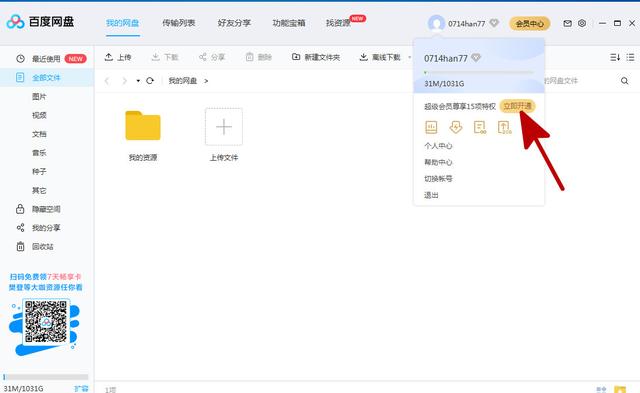This screenshot has height=393, width=640.
Task: Click the forward navigation arrow
Action: 124,81
